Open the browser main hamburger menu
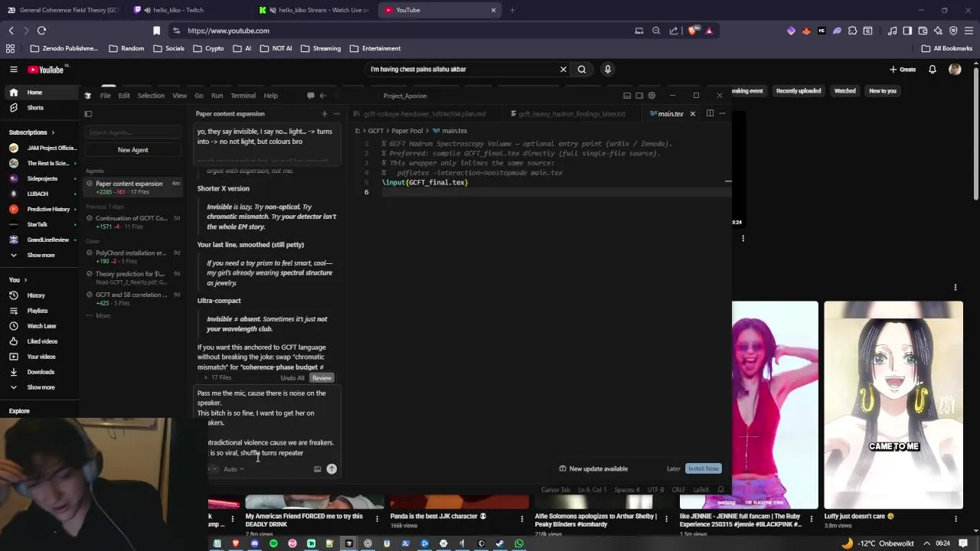 pos(969,31)
